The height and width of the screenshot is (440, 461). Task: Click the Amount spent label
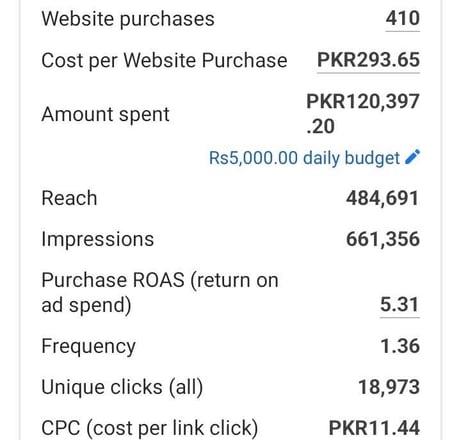click(x=106, y=115)
